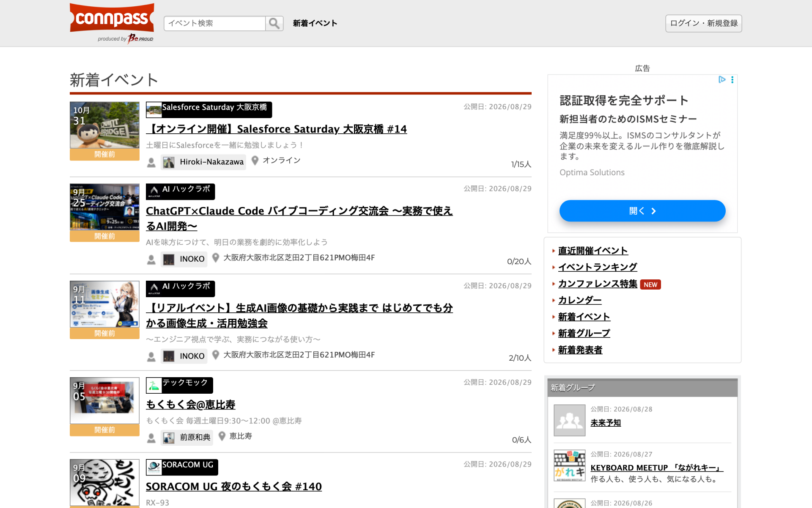Open 新着発表者 sidebar link
The height and width of the screenshot is (508, 812).
click(x=580, y=350)
